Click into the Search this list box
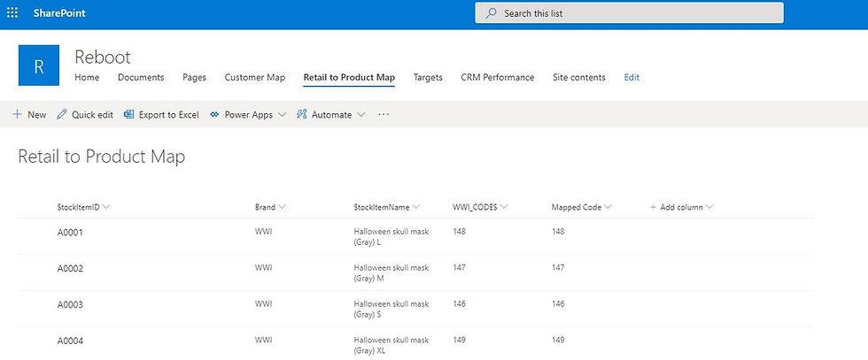Image resolution: width=868 pixels, height=360 pixels. [x=630, y=13]
